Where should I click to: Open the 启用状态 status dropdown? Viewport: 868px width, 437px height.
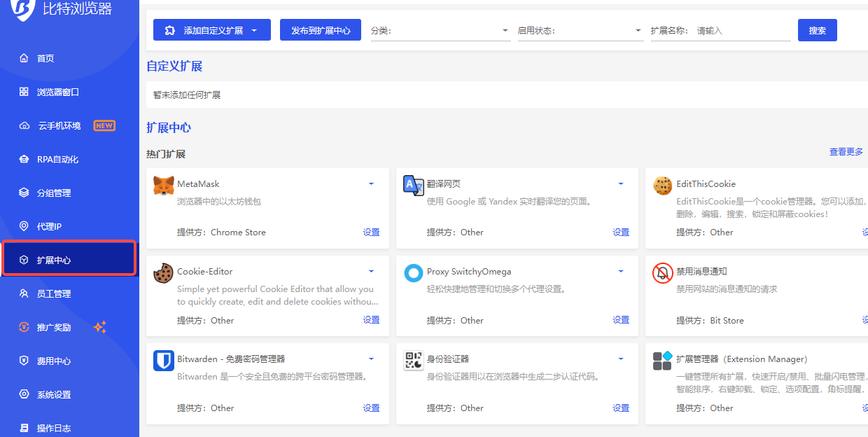point(580,31)
